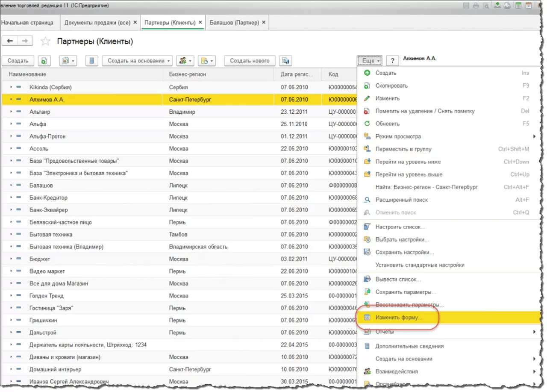
Task: Click the icon button right of Создать нового
Action: pos(285,61)
